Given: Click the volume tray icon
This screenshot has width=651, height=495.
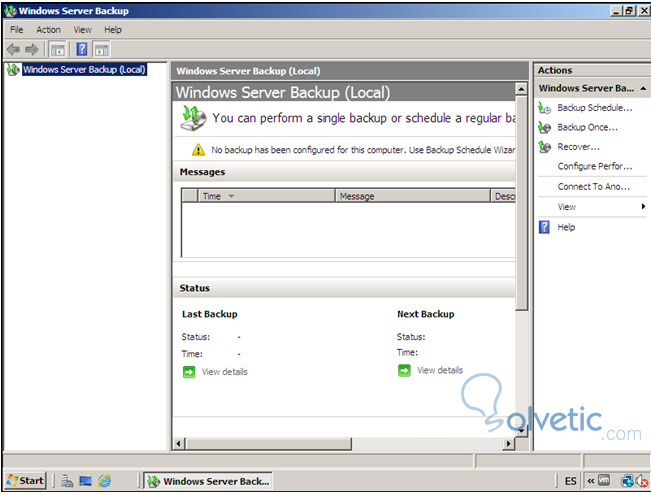Looking at the screenshot, I should pyautogui.click(x=642, y=482).
